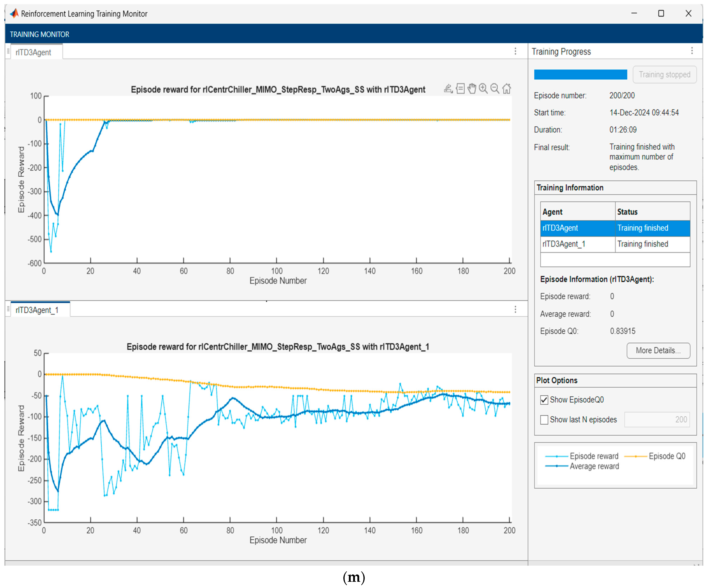Click the Export axes icon above the plot
This screenshot has height=588, width=707.
448,88
